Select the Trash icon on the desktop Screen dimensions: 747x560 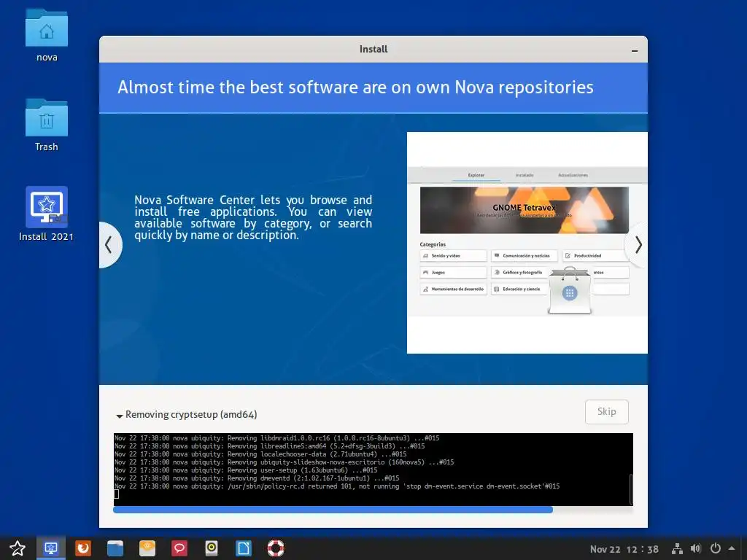(x=47, y=125)
